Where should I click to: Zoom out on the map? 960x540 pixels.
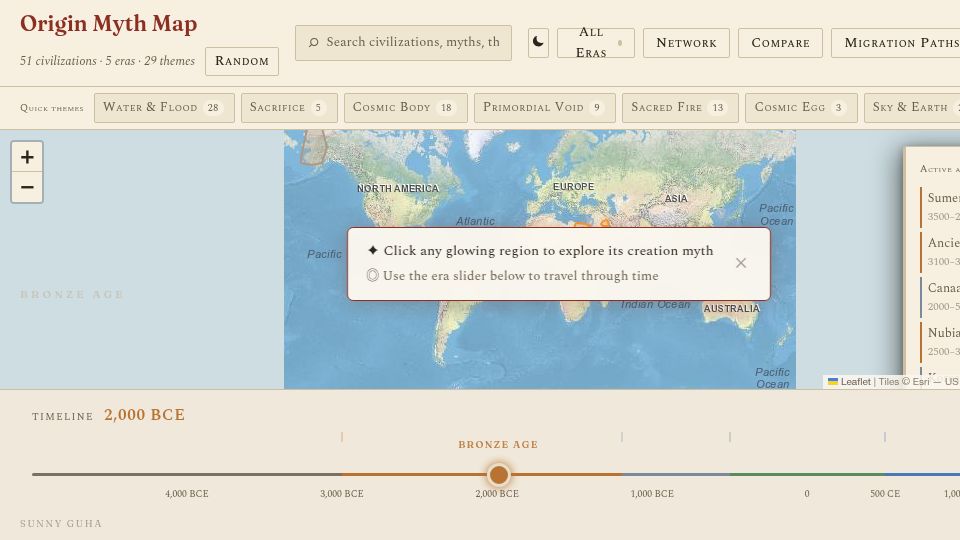[x=27, y=187]
